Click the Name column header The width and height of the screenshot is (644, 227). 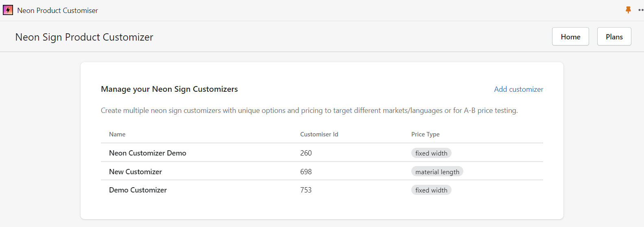(x=117, y=134)
